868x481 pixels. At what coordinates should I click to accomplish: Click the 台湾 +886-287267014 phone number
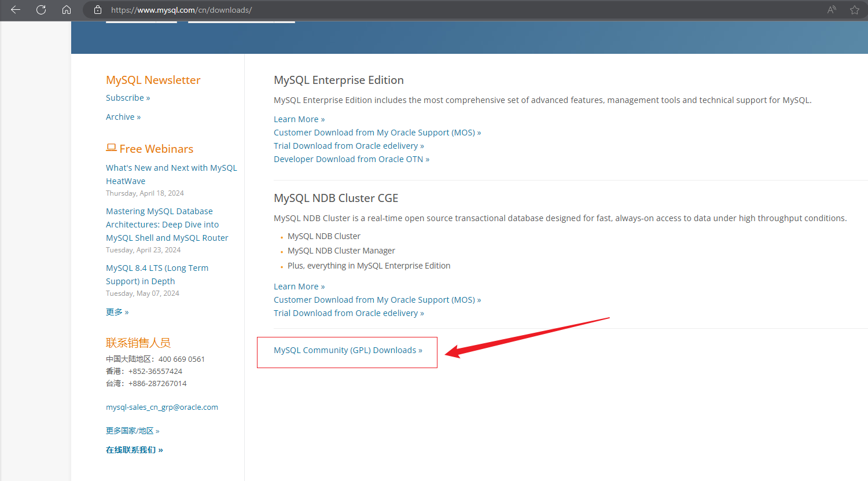(x=146, y=383)
